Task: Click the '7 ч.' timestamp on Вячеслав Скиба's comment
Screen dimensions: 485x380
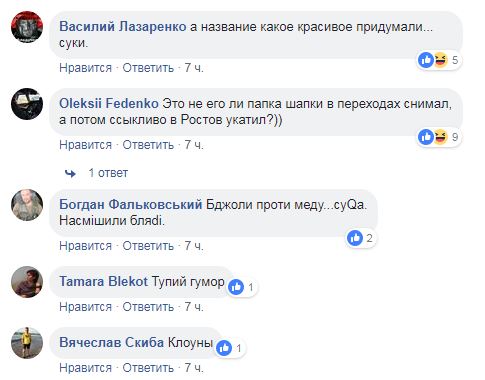Action: coord(194,368)
